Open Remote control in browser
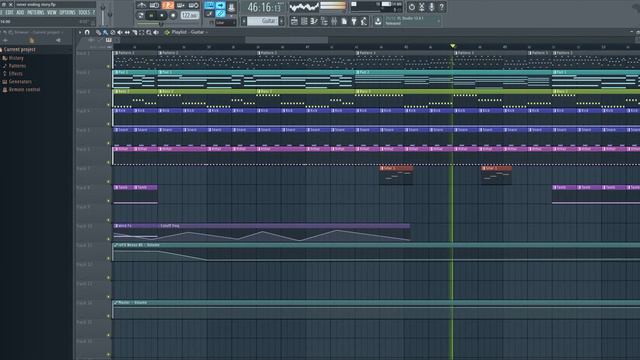 (24, 89)
